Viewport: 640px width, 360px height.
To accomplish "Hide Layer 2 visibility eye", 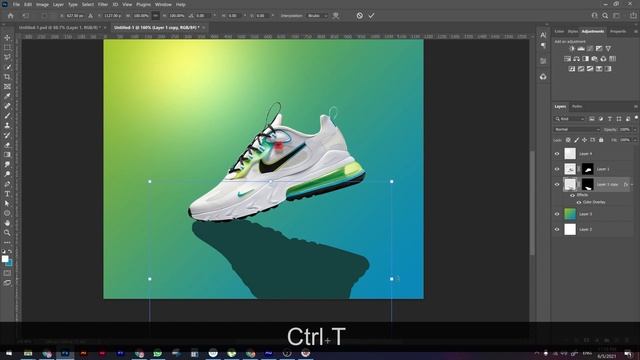I will click(557, 229).
